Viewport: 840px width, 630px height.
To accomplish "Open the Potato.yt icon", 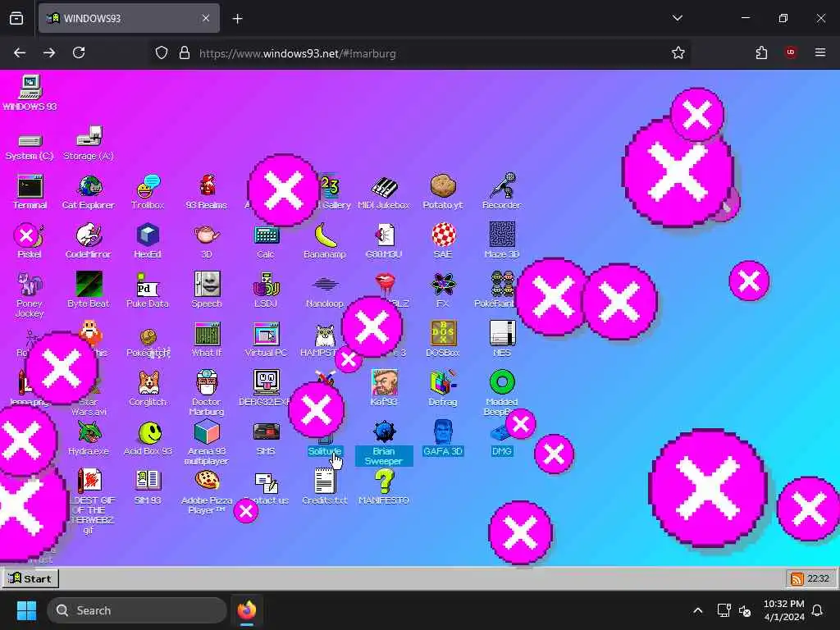I will pos(443,186).
